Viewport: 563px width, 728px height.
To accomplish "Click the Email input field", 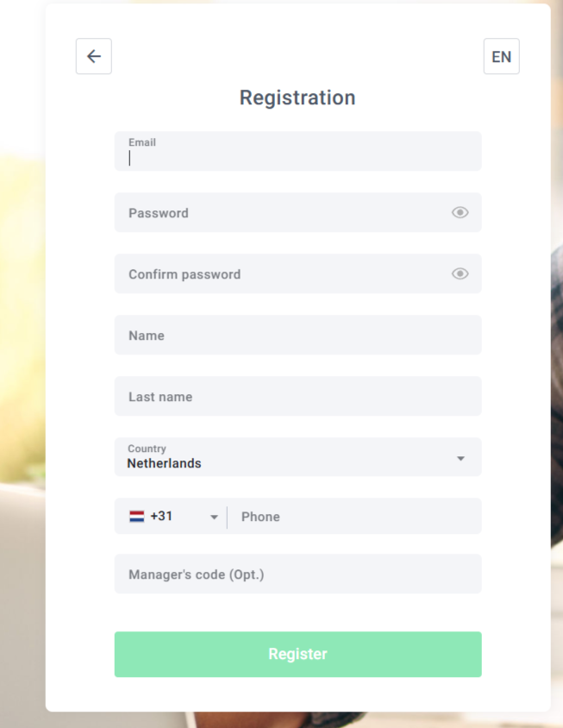I will click(297, 157).
